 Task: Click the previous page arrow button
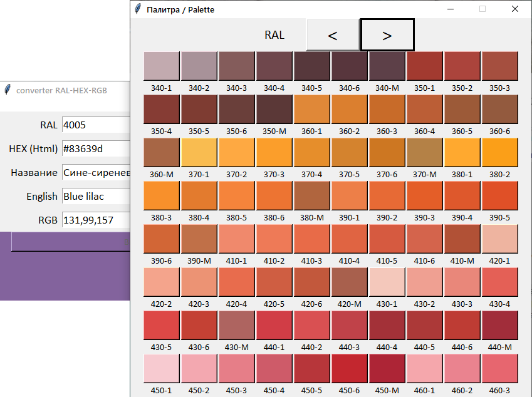pos(333,35)
